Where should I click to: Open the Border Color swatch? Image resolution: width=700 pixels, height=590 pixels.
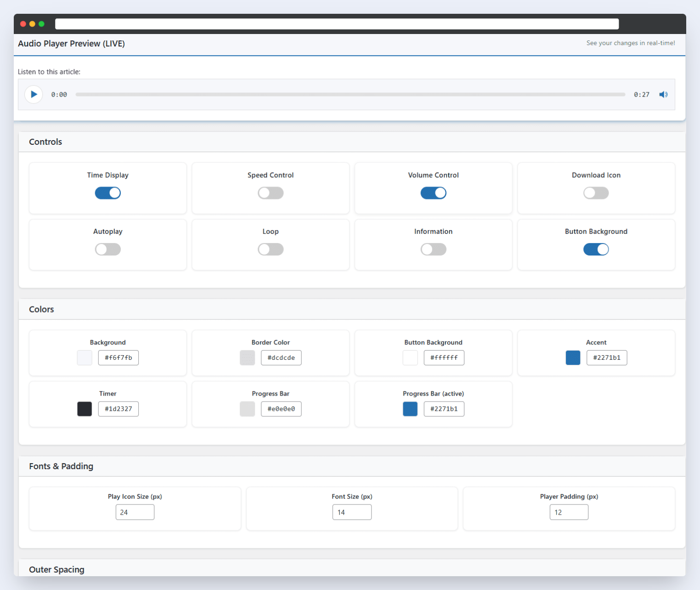tap(247, 357)
